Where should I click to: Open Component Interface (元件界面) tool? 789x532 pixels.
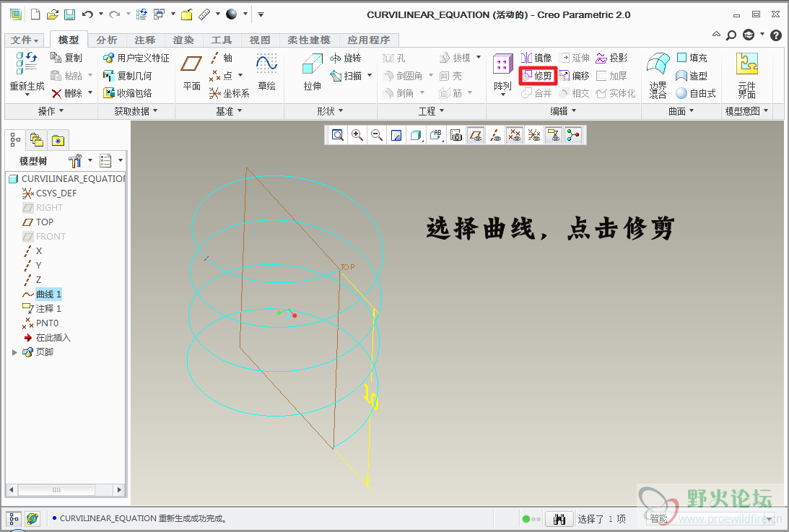(746, 76)
